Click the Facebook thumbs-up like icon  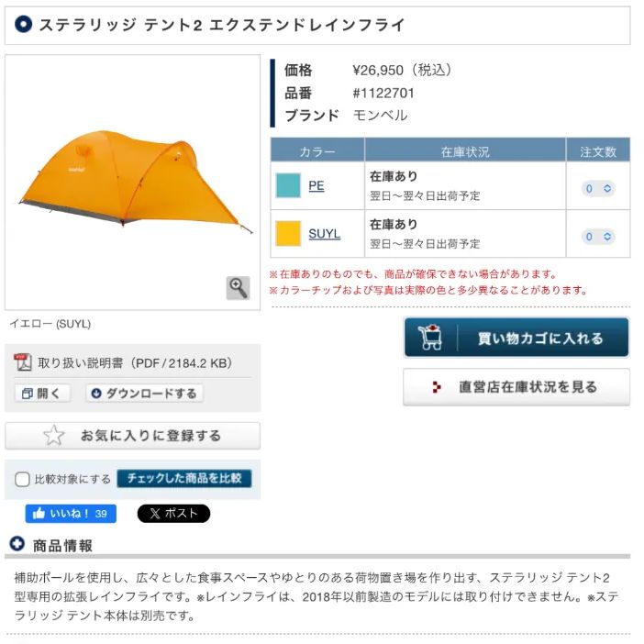(x=39, y=514)
